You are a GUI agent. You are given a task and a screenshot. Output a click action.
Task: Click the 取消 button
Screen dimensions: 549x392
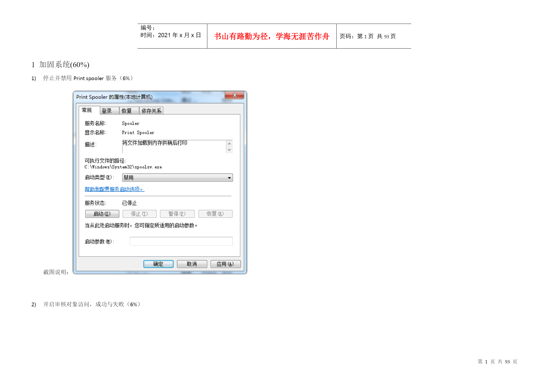click(192, 264)
